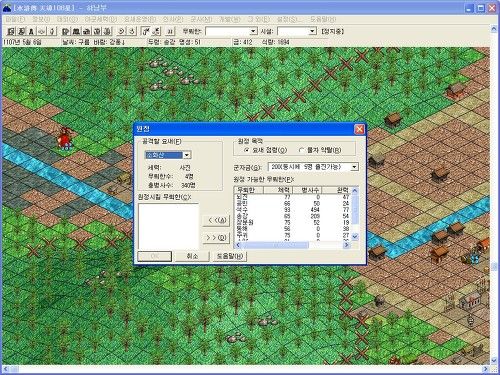Click the list's vertical scrollbar up arrow
The height and width of the screenshot is (375, 500).
point(355,191)
